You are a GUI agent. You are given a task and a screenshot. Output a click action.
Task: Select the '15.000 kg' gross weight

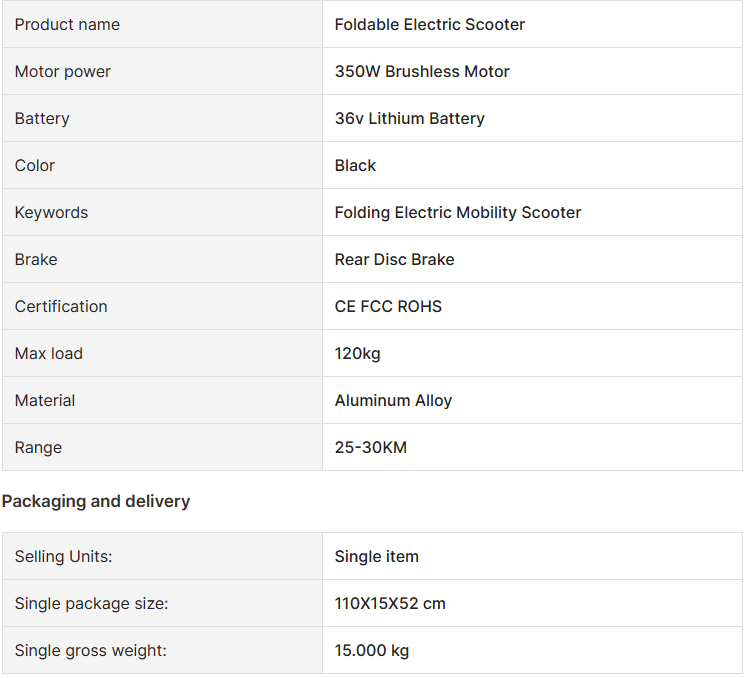[372, 650]
